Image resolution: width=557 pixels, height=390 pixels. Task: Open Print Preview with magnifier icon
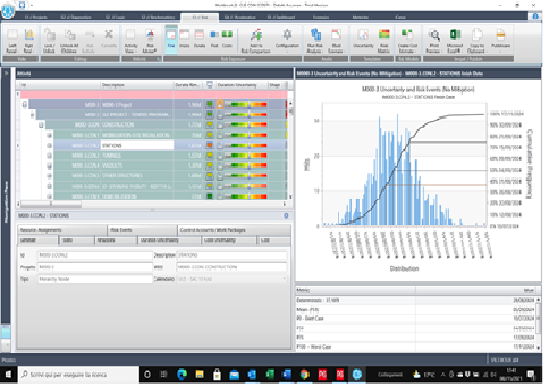[434, 40]
